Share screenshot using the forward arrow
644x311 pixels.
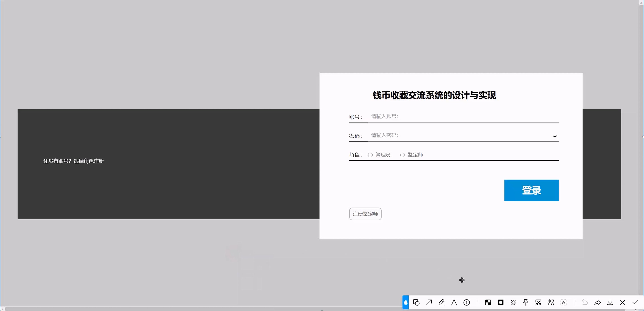(598, 302)
